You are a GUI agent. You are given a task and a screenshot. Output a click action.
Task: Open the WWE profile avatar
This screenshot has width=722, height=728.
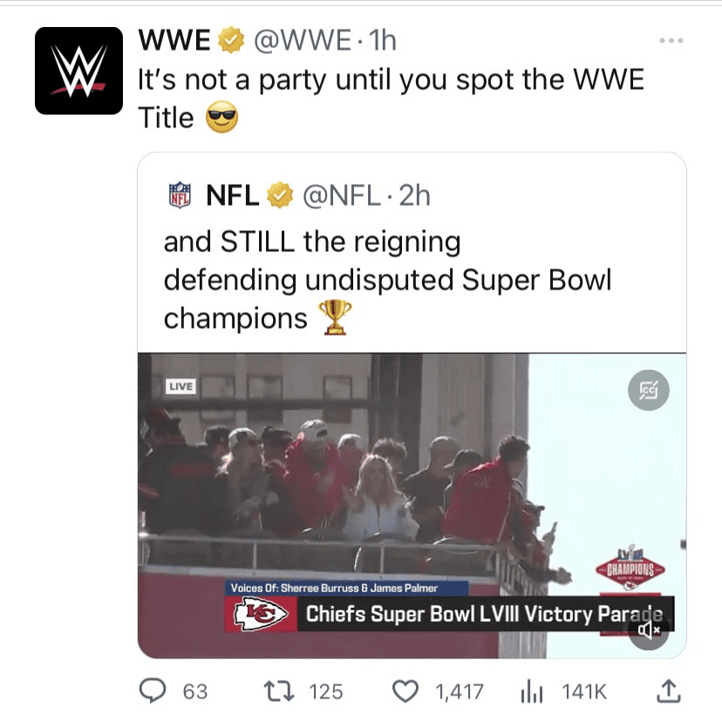pos(78,71)
